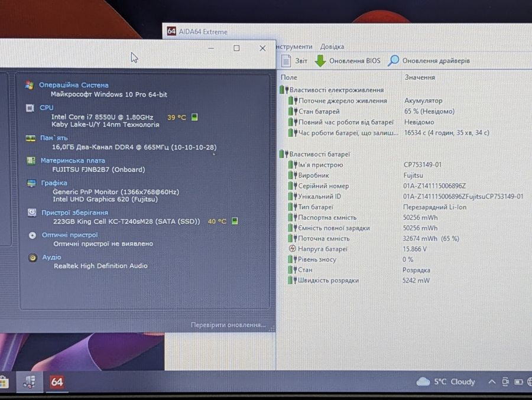Image resolution: width=532 pixels, height=400 pixels.
Task: Click the AIDA64 taskbar icon
Action: tap(57, 382)
